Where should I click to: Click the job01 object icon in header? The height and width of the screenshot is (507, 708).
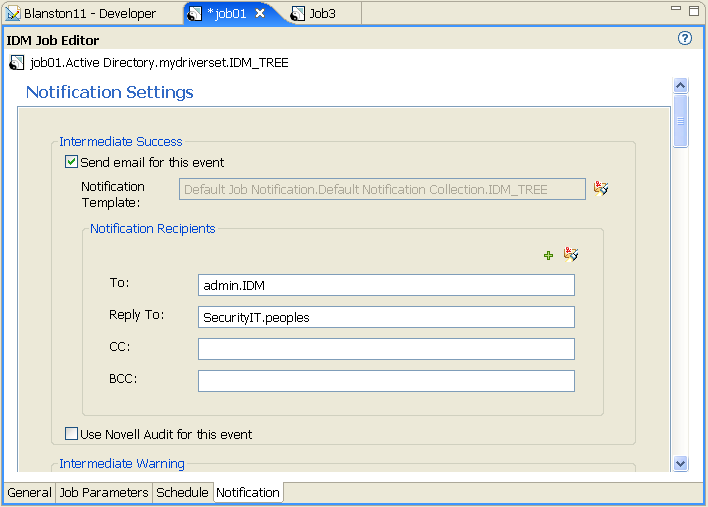coord(17,63)
